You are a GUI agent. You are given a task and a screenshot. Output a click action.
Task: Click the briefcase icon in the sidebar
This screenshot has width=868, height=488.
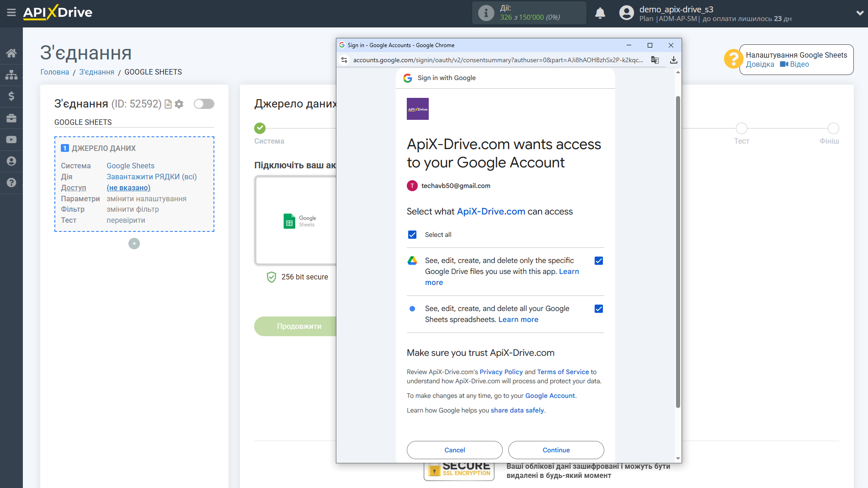click(x=11, y=118)
